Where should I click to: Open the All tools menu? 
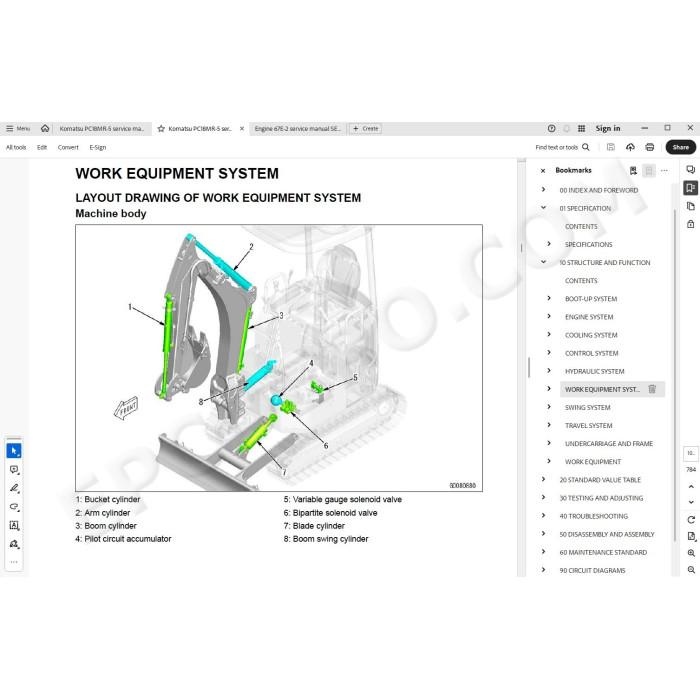pyautogui.click(x=16, y=147)
